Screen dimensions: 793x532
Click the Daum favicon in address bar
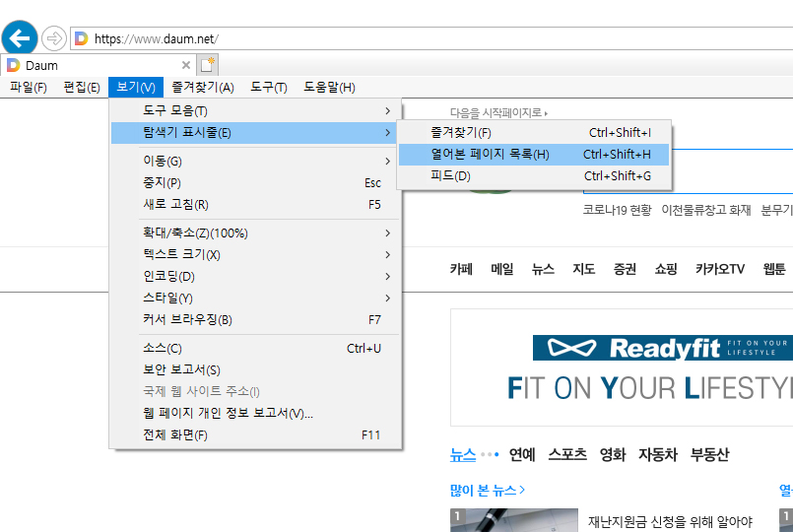click(x=81, y=38)
